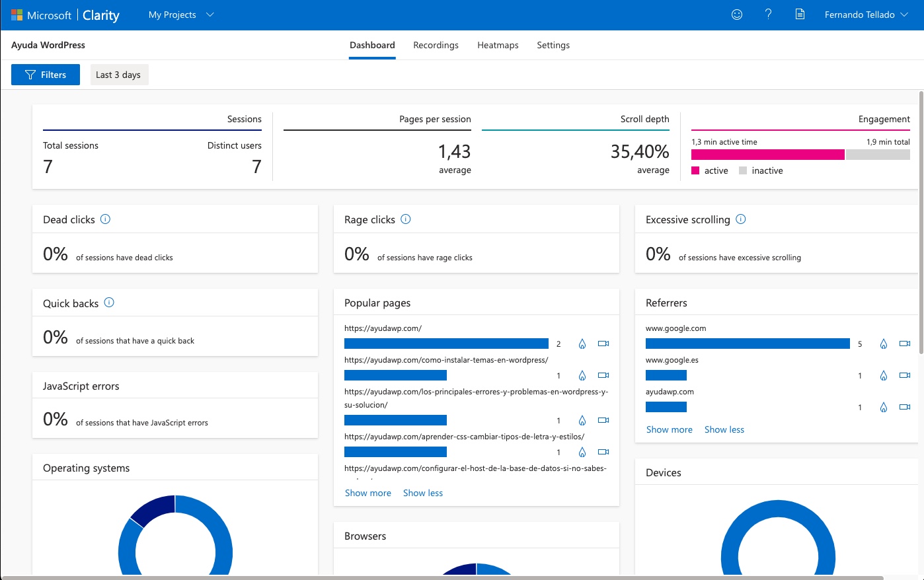This screenshot has width=924, height=580.
Task: Show Excessive scrolling info tooltip icon
Action: (741, 219)
